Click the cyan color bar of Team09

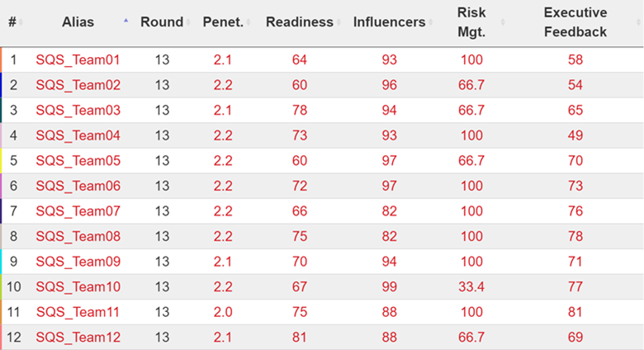point(1,262)
